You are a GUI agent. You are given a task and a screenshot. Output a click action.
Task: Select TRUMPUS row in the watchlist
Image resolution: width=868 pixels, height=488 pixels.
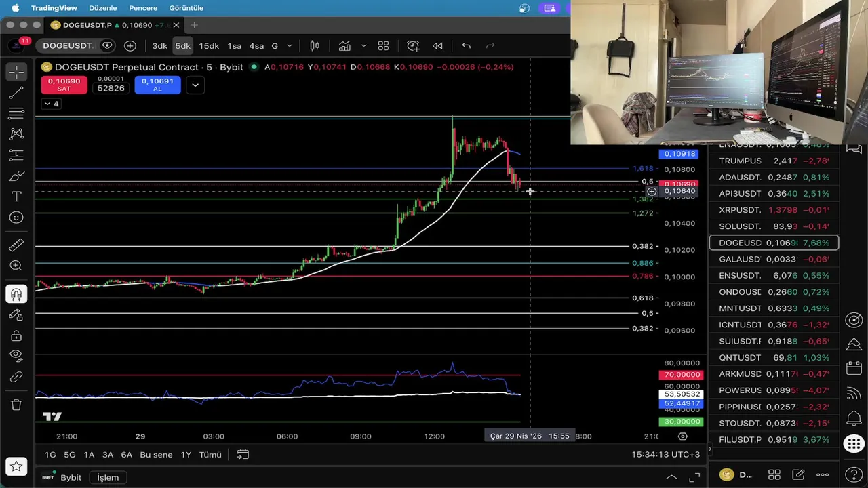click(774, 161)
